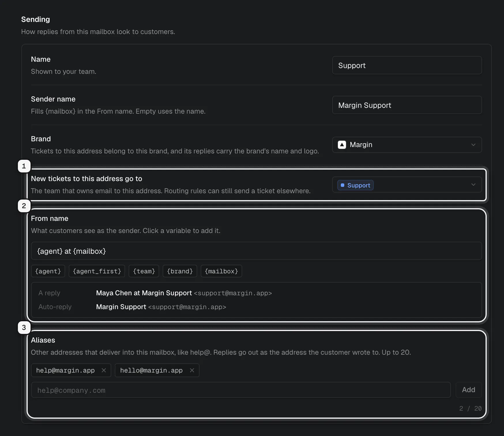This screenshot has width=504, height=436.
Task: Click the '2 / 20' alias counter
Action: [470, 409]
